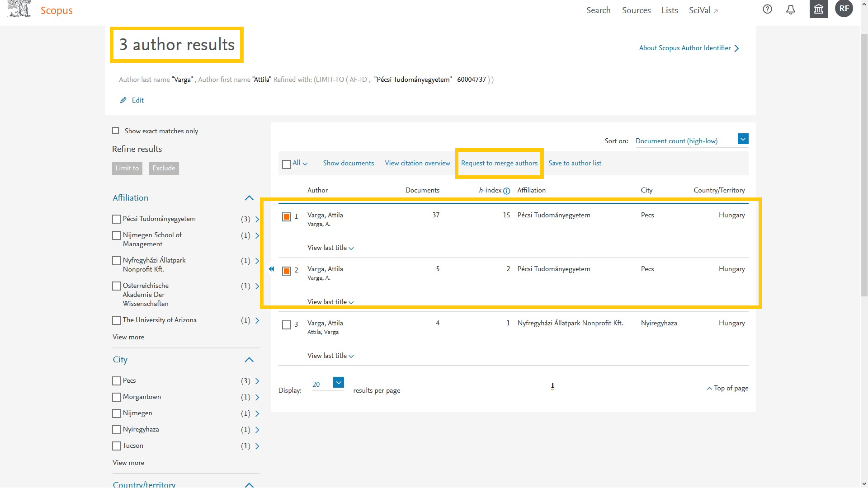Open author 1 Varga, Attila profile
This screenshot has width=868, height=488.
[x=325, y=215]
